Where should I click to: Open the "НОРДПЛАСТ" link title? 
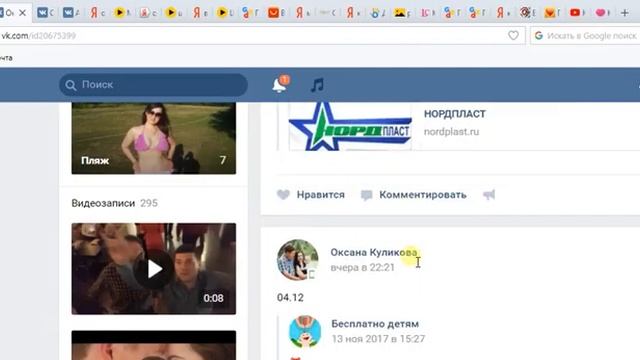point(455,114)
